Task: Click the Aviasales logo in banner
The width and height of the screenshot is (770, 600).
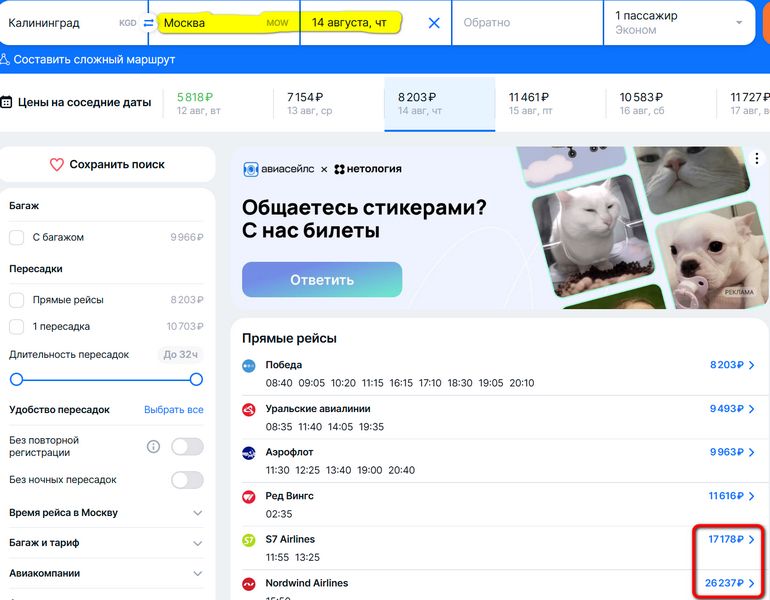Action: (279, 169)
